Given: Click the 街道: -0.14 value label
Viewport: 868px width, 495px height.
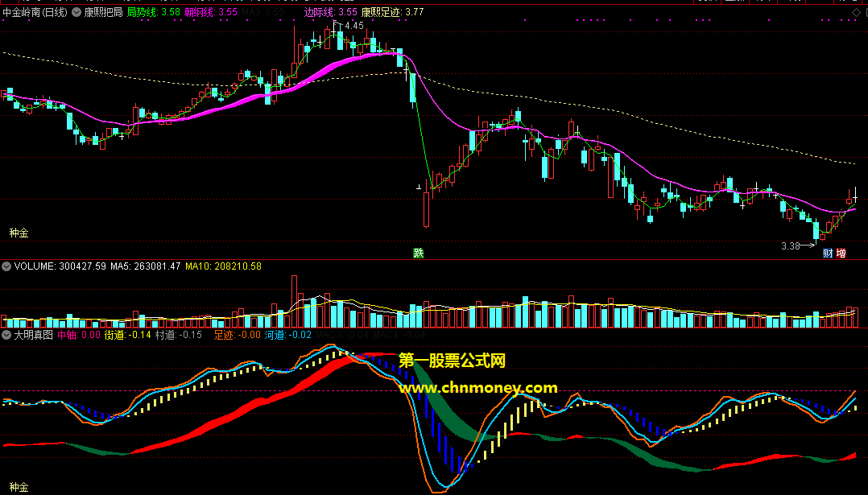Looking at the screenshot, I should [128, 335].
